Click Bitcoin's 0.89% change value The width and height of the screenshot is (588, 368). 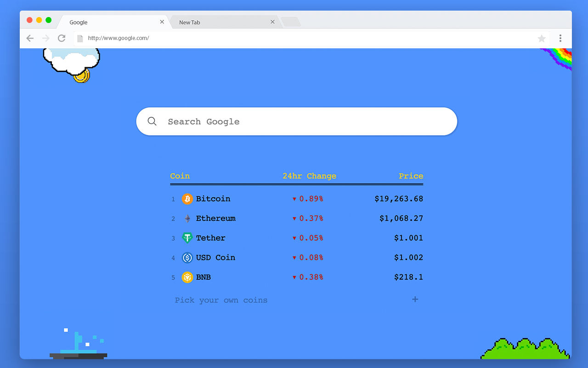(311, 199)
